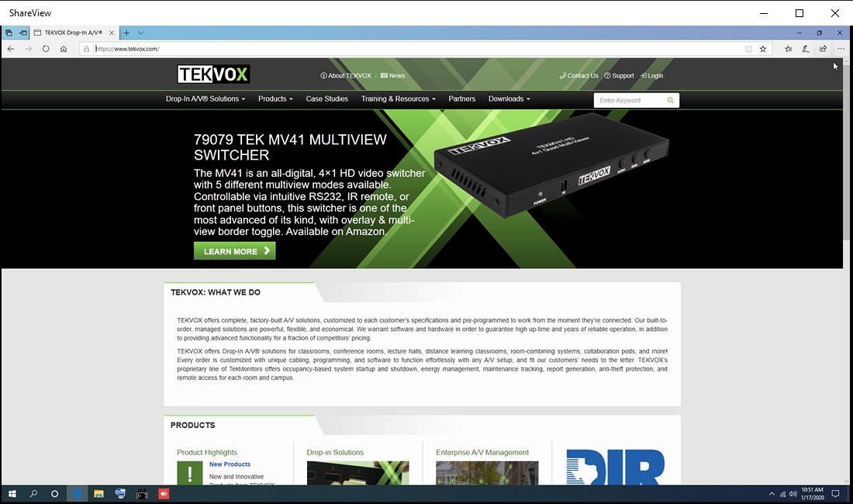The image size is (853, 504).
Task: Open the Support link
Action: coord(619,75)
